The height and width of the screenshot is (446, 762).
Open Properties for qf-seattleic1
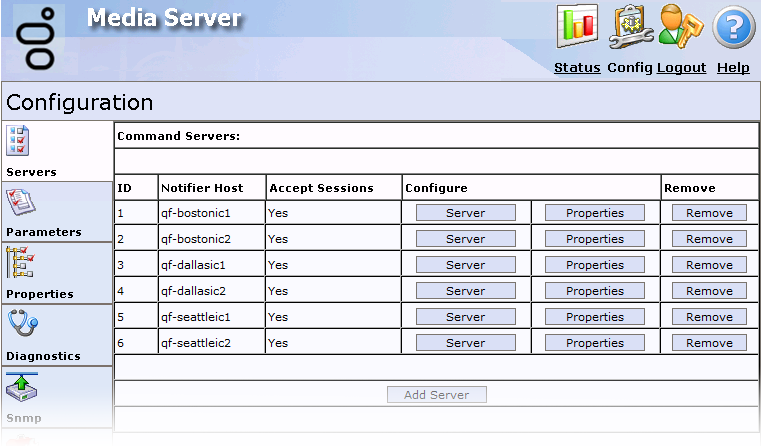[595, 317]
